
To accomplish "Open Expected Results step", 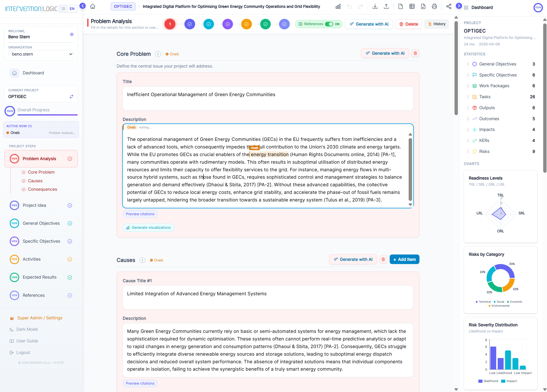I will pos(41,277).
